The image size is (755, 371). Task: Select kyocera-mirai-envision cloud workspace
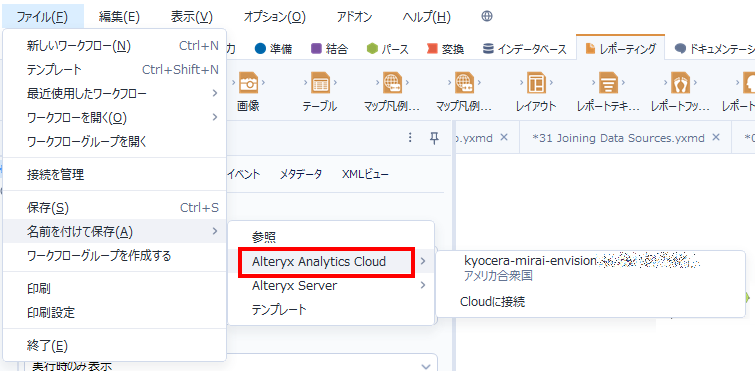tap(590, 268)
